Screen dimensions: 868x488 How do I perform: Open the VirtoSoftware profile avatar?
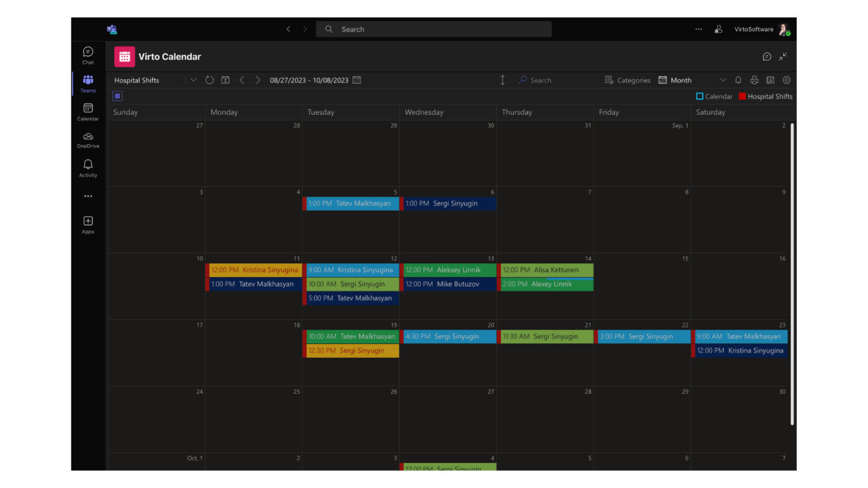pyautogui.click(x=784, y=29)
